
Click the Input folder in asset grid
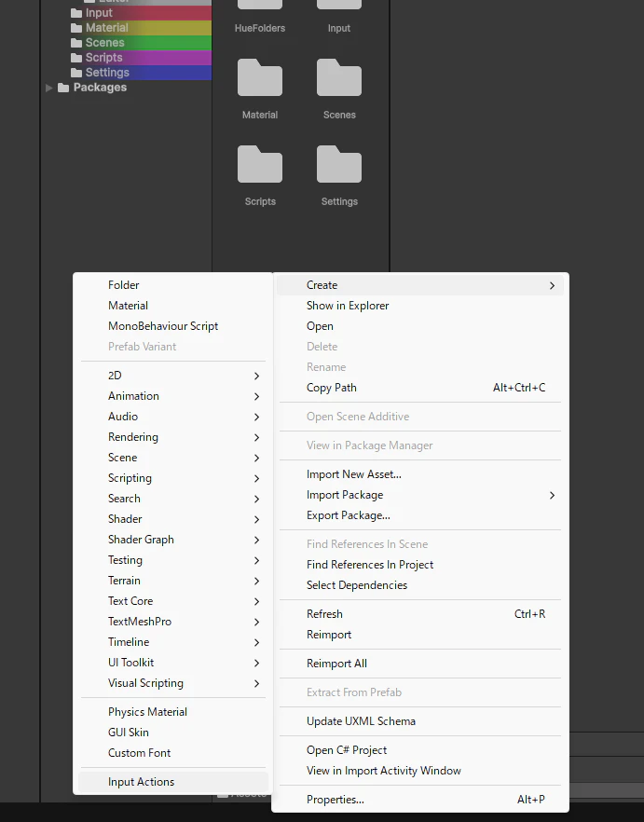(x=339, y=16)
